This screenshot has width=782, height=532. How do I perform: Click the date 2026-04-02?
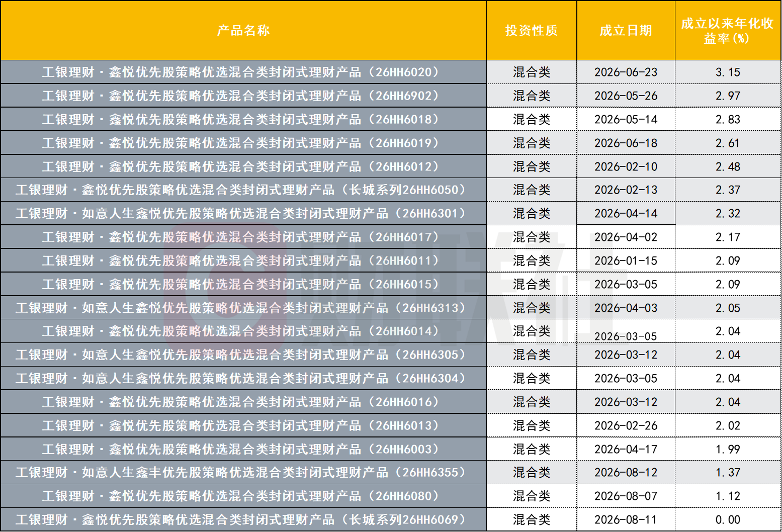[x=626, y=237]
